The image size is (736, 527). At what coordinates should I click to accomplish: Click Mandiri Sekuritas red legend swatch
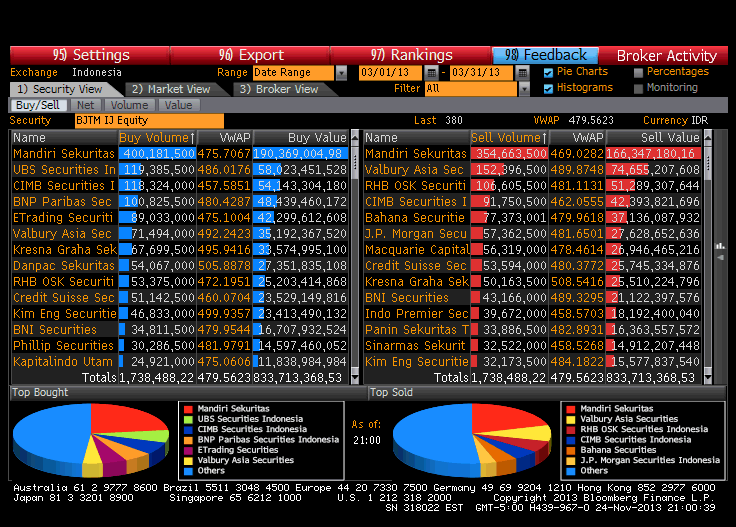186,409
